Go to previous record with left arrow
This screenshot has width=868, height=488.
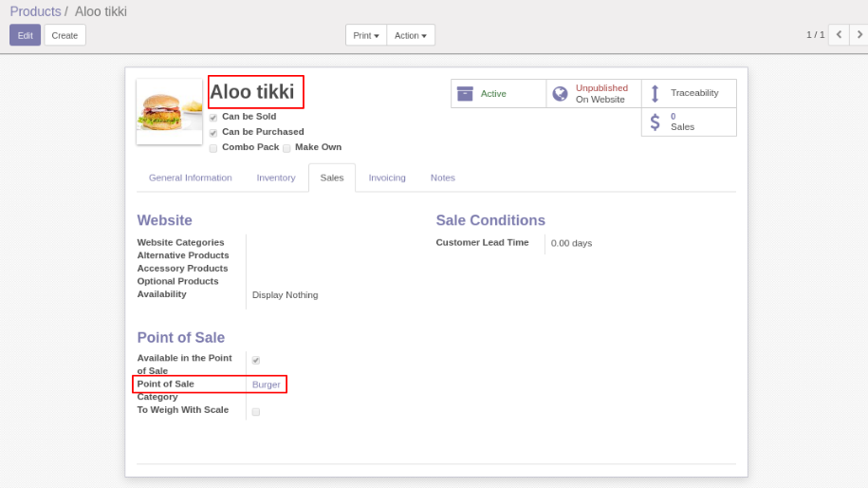[x=838, y=35]
